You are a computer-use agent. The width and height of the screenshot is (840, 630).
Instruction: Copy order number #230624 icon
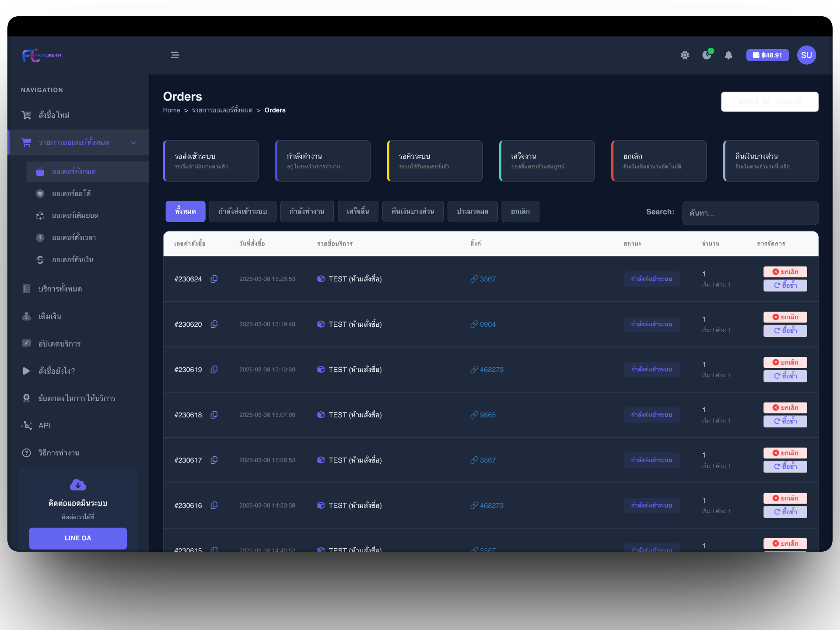click(x=214, y=279)
